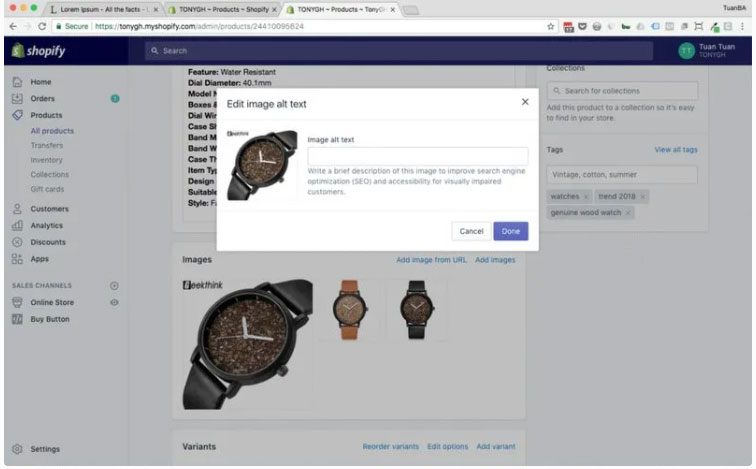Open Discounts in the sidebar

[48, 242]
